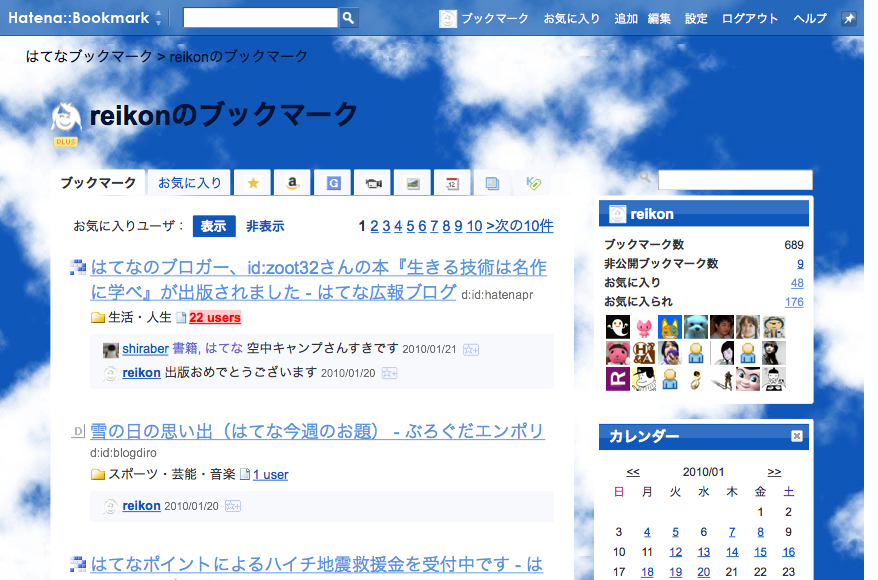Click the 書籍 tag on shiraber's comment
Image resolution: width=878 pixels, height=580 pixels.
click(186, 349)
